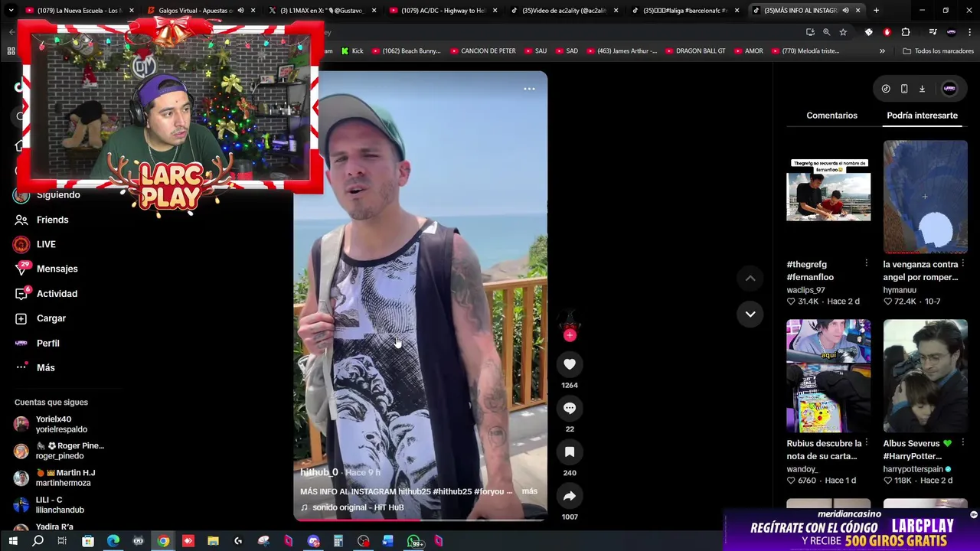Open the profile avatar in top-right pill
This screenshot has width=980, height=551.
[x=949, y=89]
